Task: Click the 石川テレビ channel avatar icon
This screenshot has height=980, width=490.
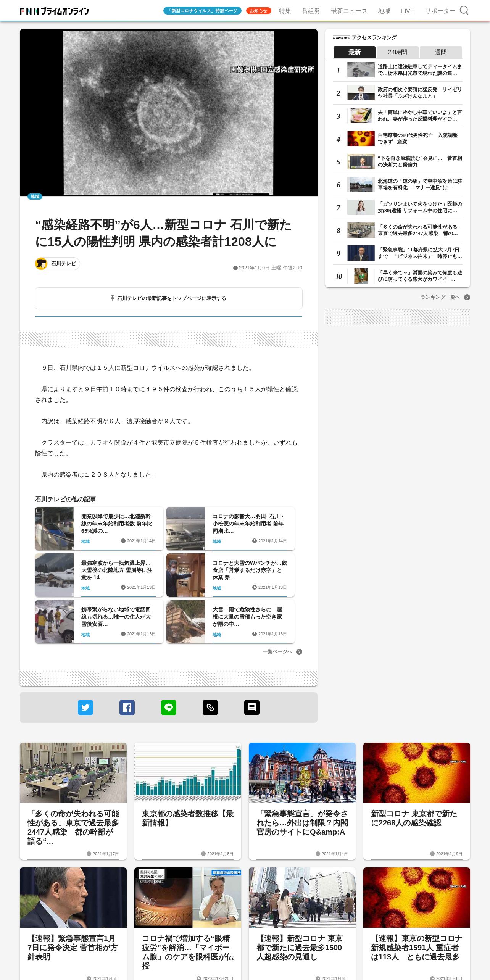Action: pyautogui.click(x=41, y=263)
